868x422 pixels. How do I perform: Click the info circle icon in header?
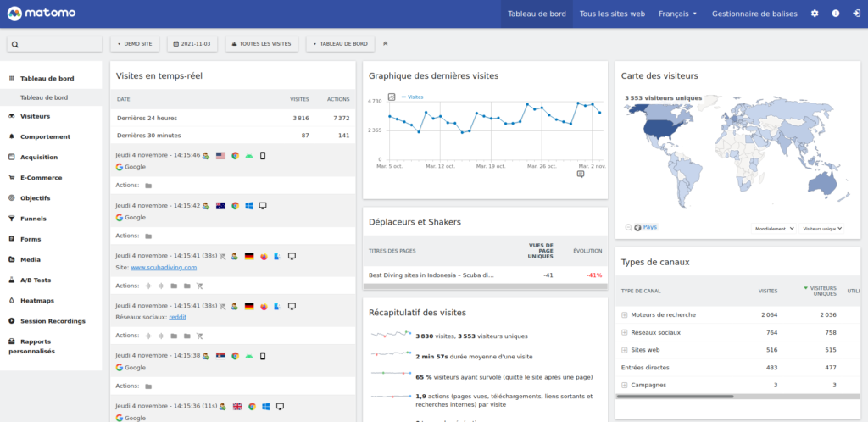pyautogui.click(x=835, y=14)
